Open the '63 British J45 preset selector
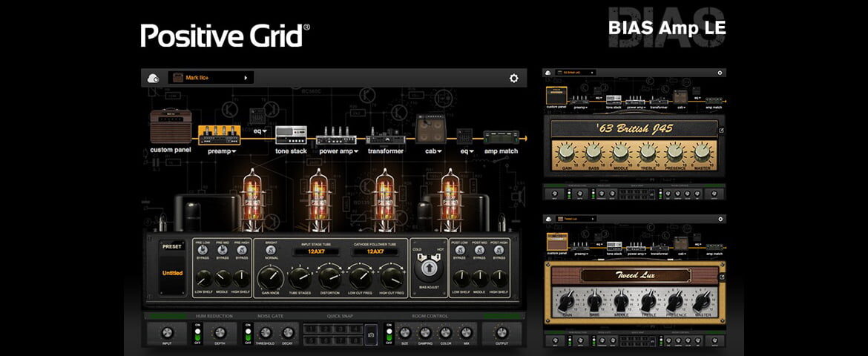The image size is (868, 356). click(x=576, y=73)
